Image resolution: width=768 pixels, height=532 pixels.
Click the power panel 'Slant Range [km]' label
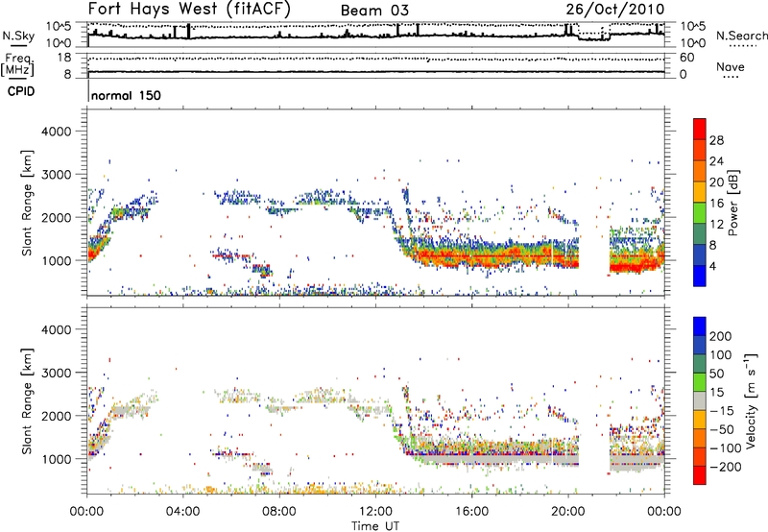click(27, 203)
